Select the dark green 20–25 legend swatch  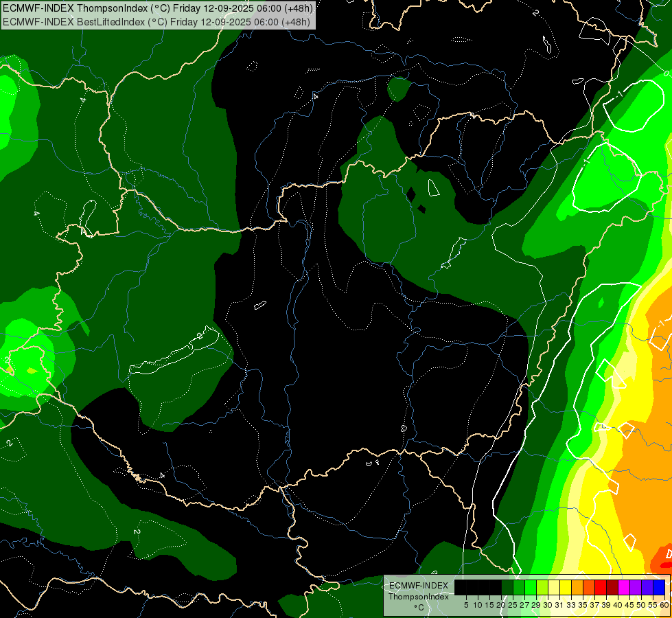[x=507, y=588]
